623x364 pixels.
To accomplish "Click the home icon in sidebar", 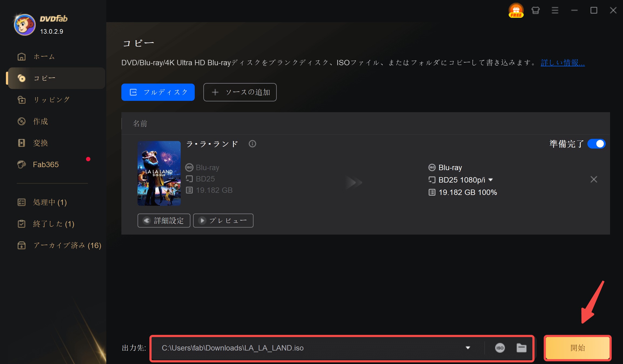I will pyautogui.click(x=22, y=57).
